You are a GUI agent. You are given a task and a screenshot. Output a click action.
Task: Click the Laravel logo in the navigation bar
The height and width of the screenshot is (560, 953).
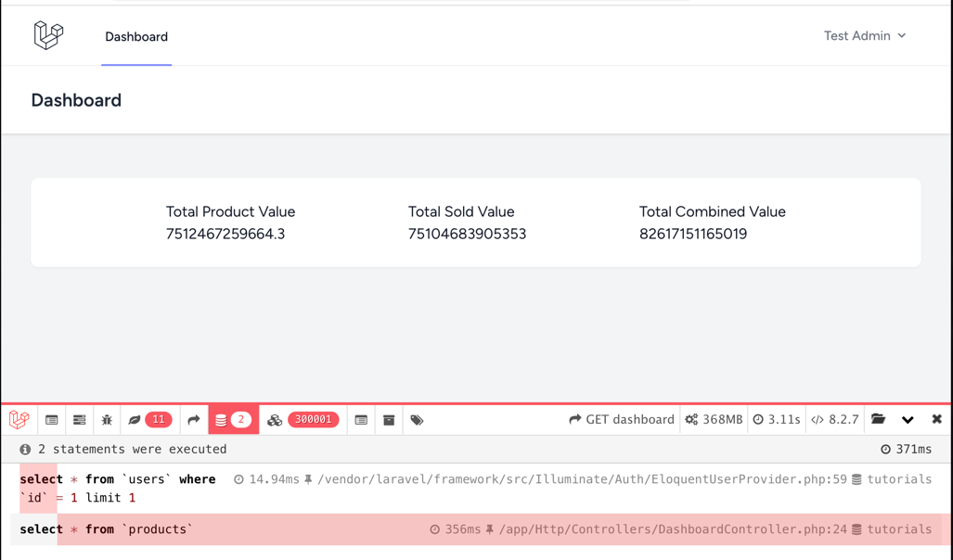point(48,34)
